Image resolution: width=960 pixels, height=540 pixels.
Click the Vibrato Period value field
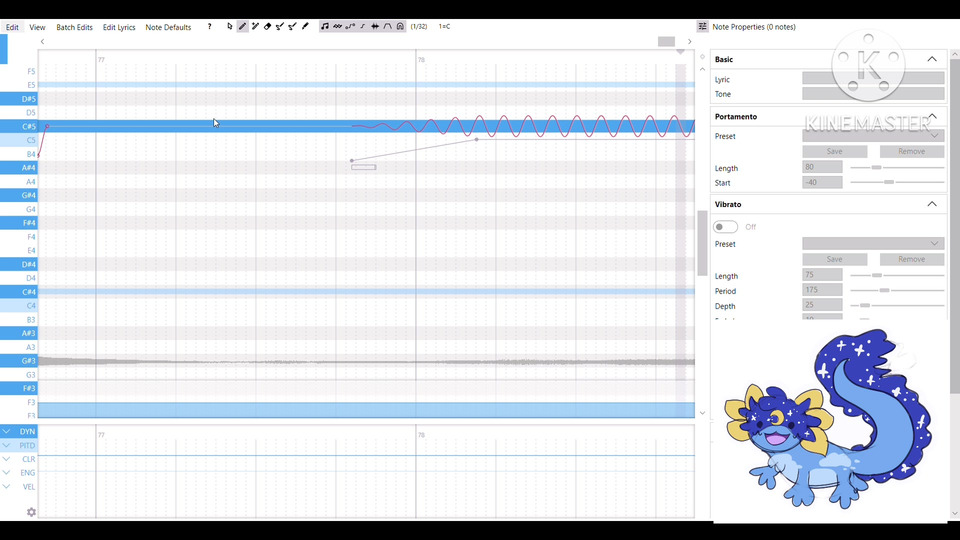coord(822,290)
